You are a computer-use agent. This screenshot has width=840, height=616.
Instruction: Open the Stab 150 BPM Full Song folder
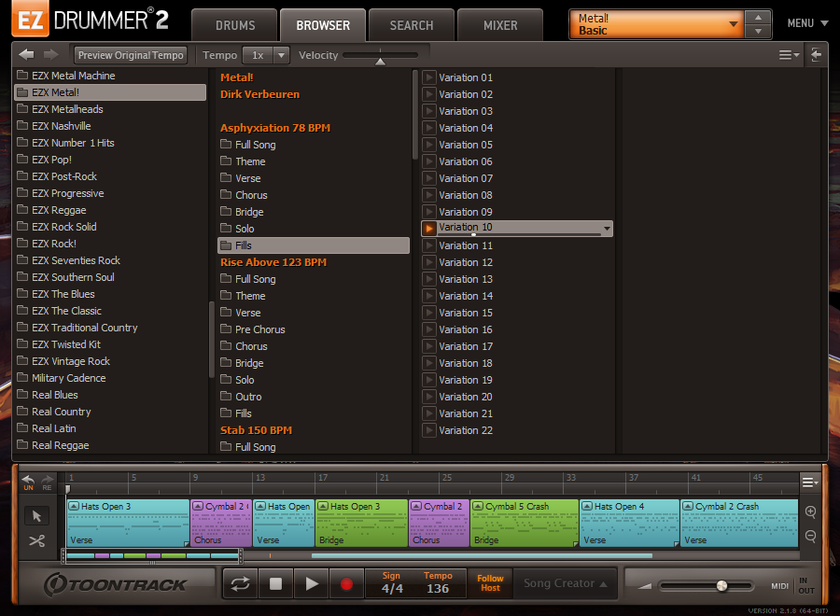click(x=314, y=447)
